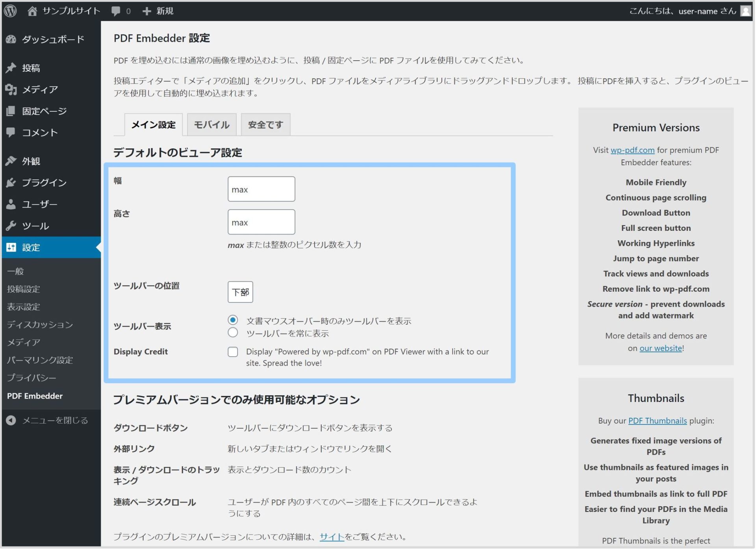Screen dimensions: 756x550
Task: Switch to the モバイル tab
Action: coord(211,124)
